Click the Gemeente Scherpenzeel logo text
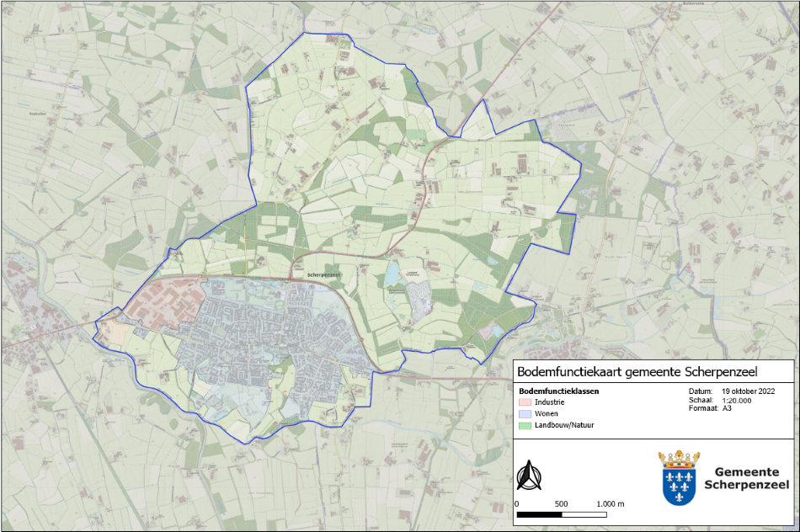 tap(744, 478)
